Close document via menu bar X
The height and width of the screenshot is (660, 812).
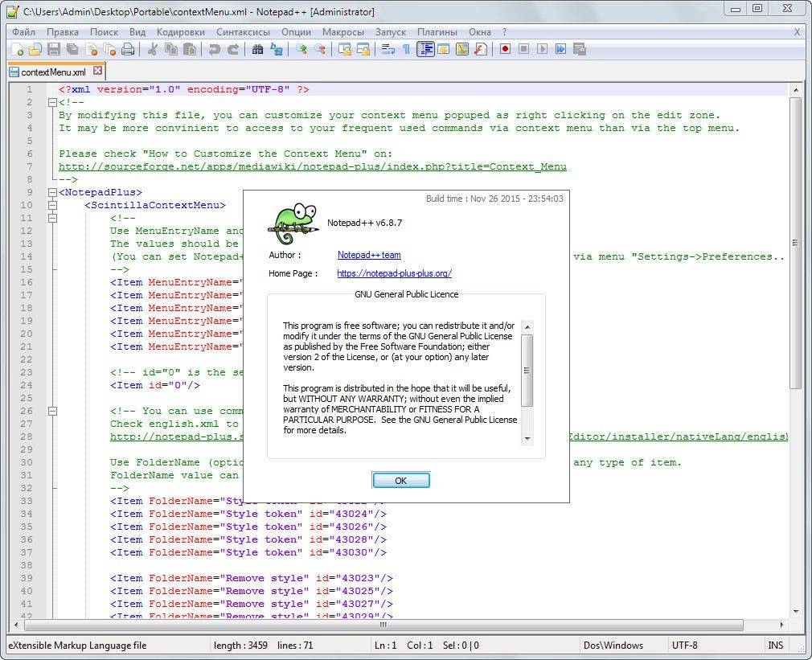pos(797,32)
